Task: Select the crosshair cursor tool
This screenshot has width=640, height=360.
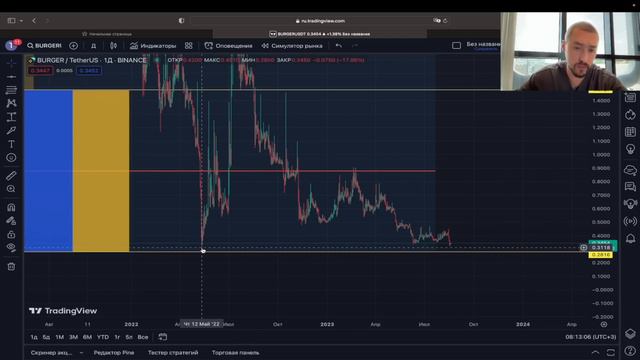Action: coord(11,63)
